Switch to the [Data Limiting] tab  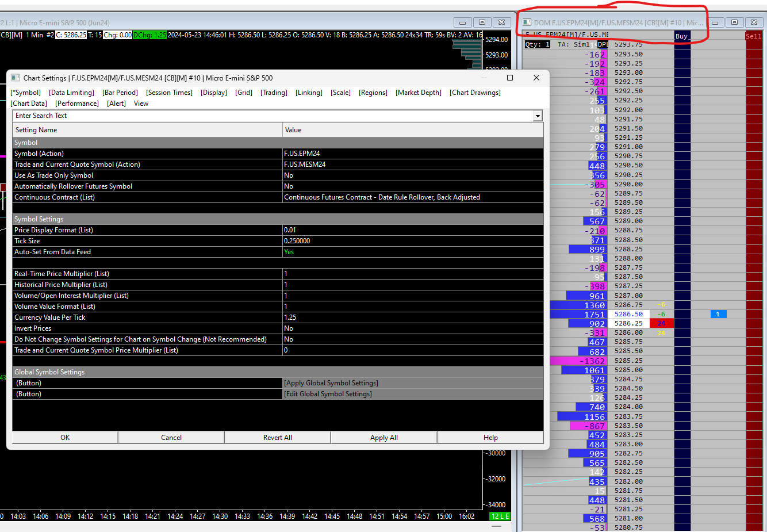point(71,93)
